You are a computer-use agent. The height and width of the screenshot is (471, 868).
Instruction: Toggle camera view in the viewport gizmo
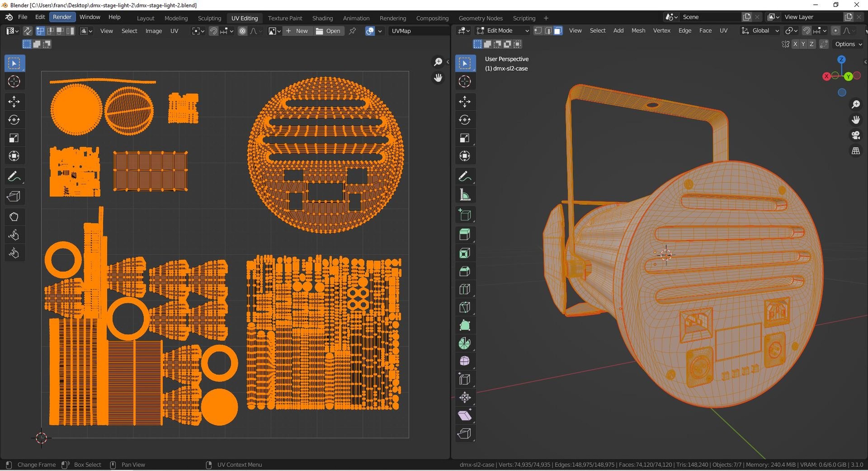pos(856,135)
